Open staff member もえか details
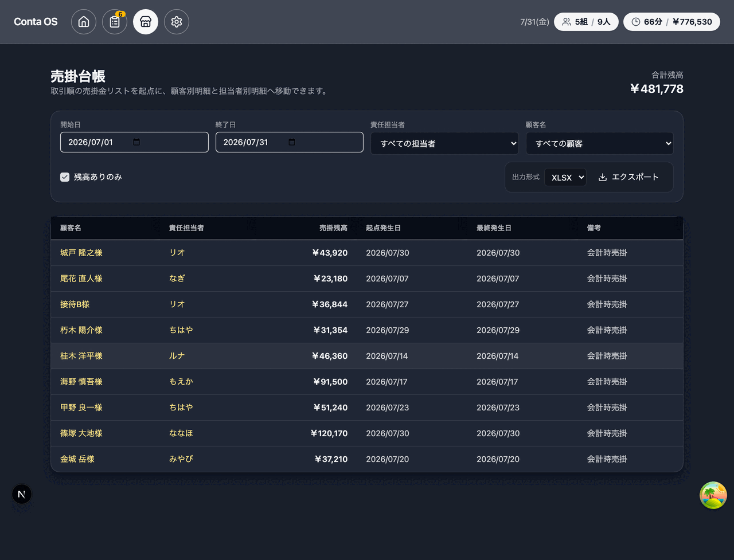 [181, 382]
